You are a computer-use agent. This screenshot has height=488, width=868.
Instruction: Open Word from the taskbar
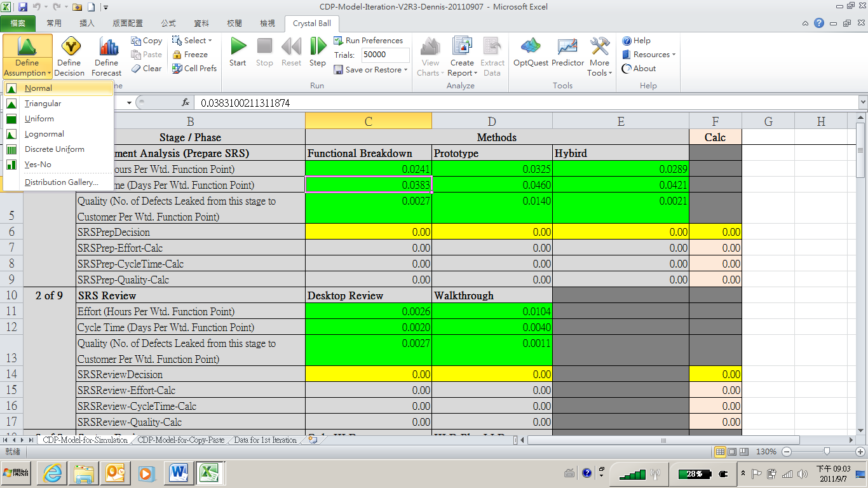(x=178, y=473)
